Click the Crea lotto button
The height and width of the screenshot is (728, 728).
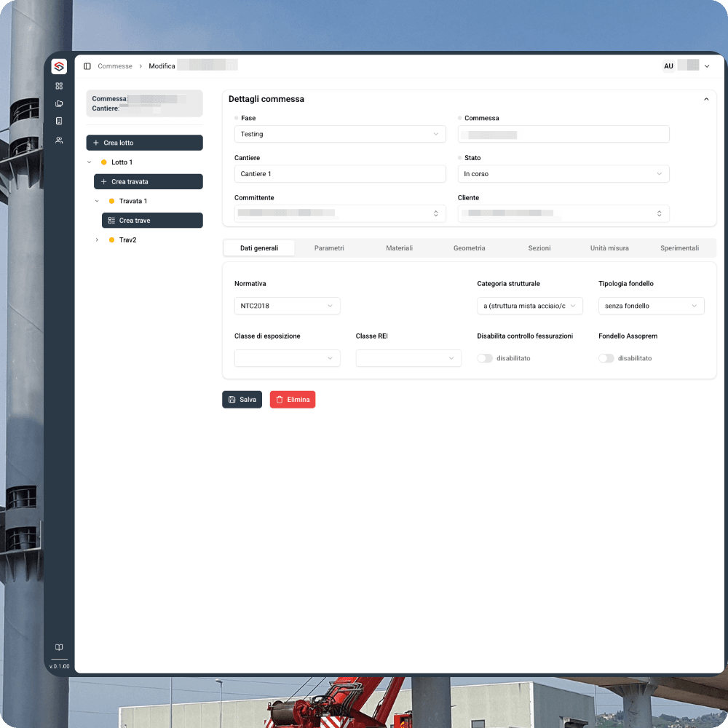(144, 143)
